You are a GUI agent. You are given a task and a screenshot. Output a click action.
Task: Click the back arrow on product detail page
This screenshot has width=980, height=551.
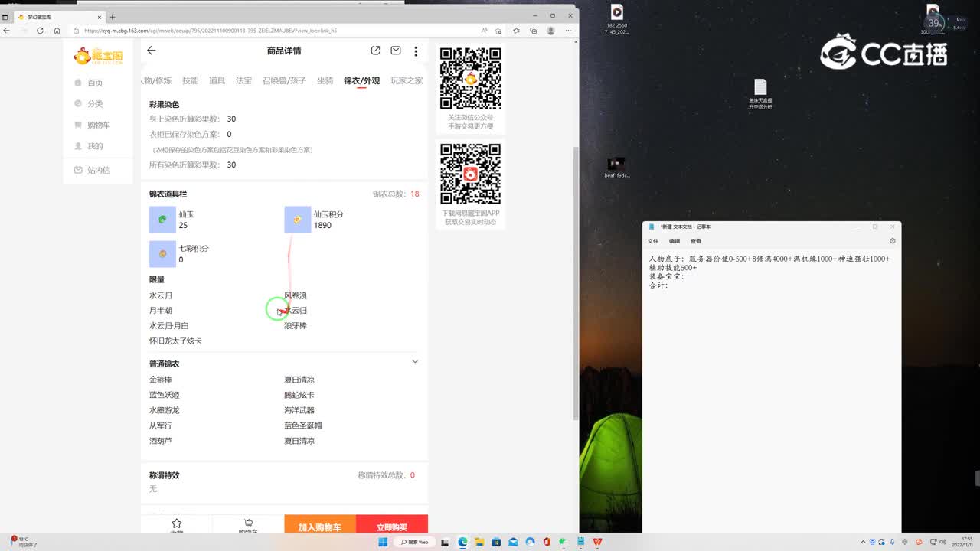pos(151,50)
